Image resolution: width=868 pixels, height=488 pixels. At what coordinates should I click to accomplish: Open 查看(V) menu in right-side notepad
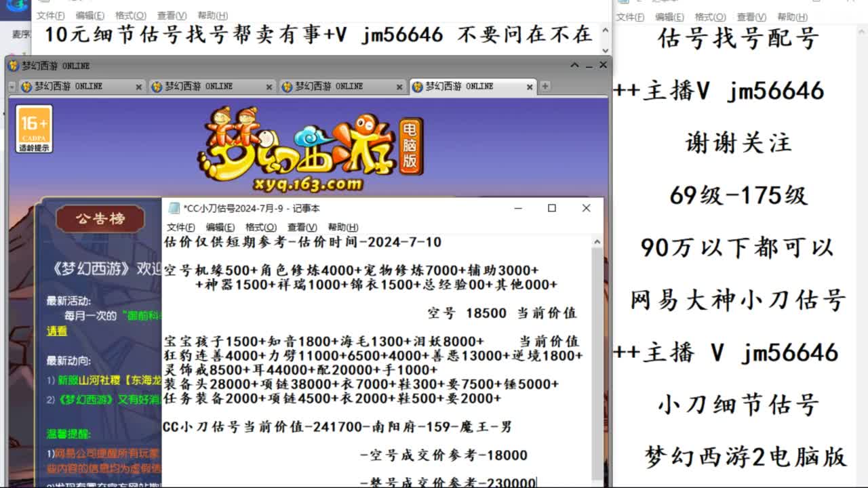(752, 17)
